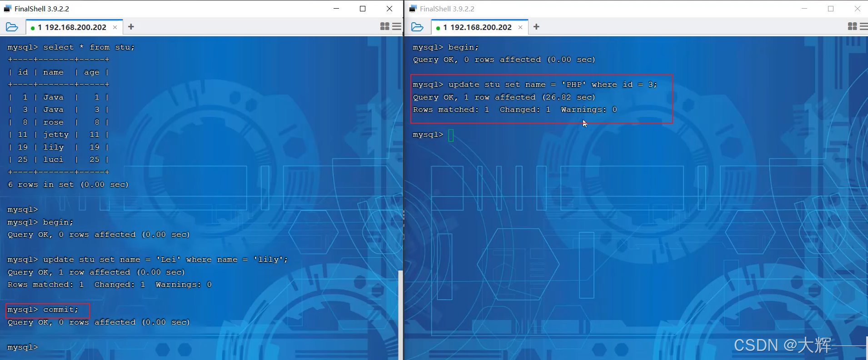Image resolution: width=868 pixels, height=360 pixels.
Task: Close the left FinalShell window
Action: tap(389, 9)
